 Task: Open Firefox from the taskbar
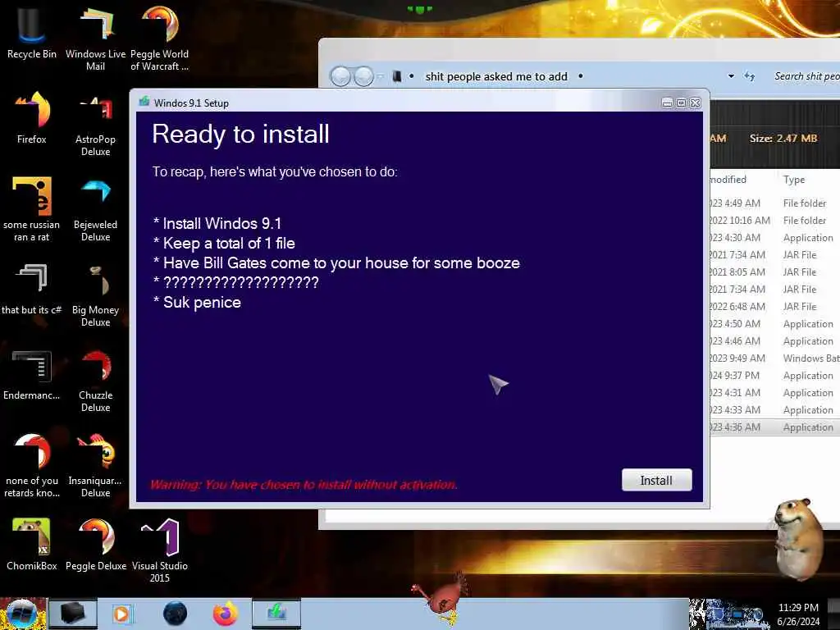(x=226, y=614)
